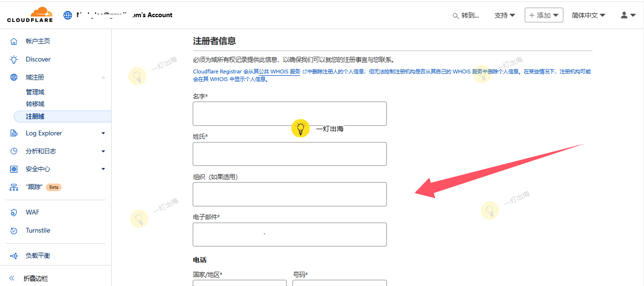The height and width of the screenshot is (286, 644).
Task: Click the 域注册 globe icon
Action: tap(14, 76)
